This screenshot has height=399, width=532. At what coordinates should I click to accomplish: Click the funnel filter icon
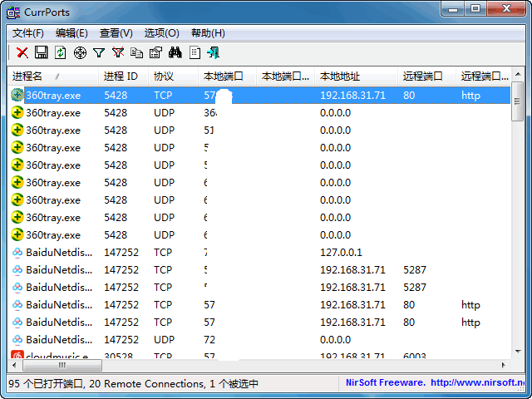pos(99,53)
